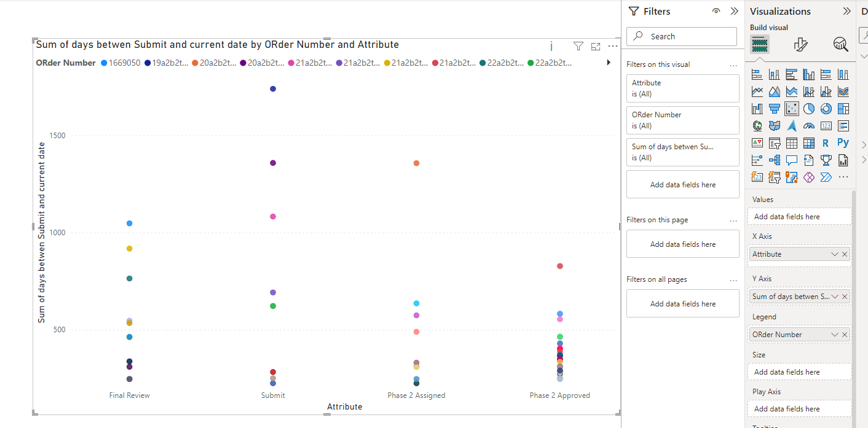Viewport: 868px width, 428px height.
Task: Switch to the Format visual paintbrush tab
Action: (800, 44)
